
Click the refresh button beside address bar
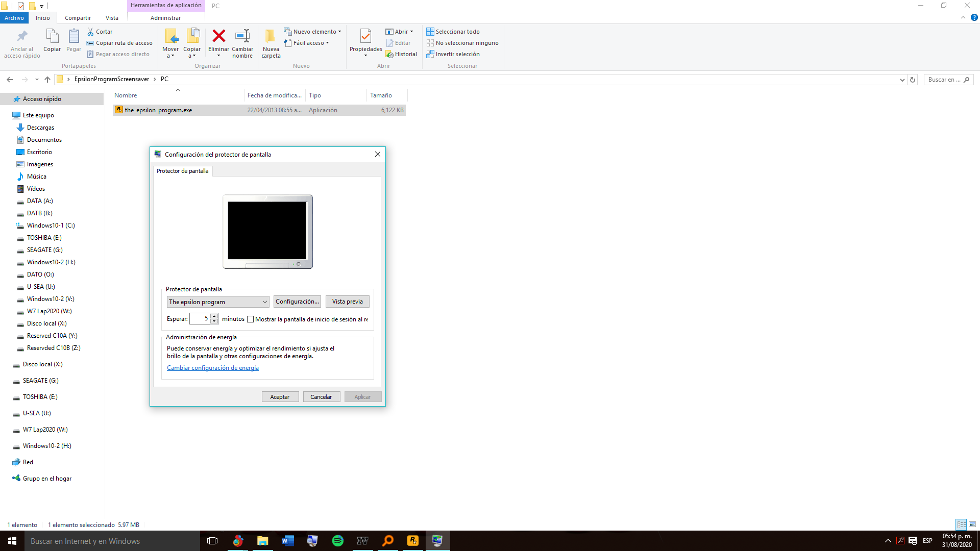tap(913, 80)
